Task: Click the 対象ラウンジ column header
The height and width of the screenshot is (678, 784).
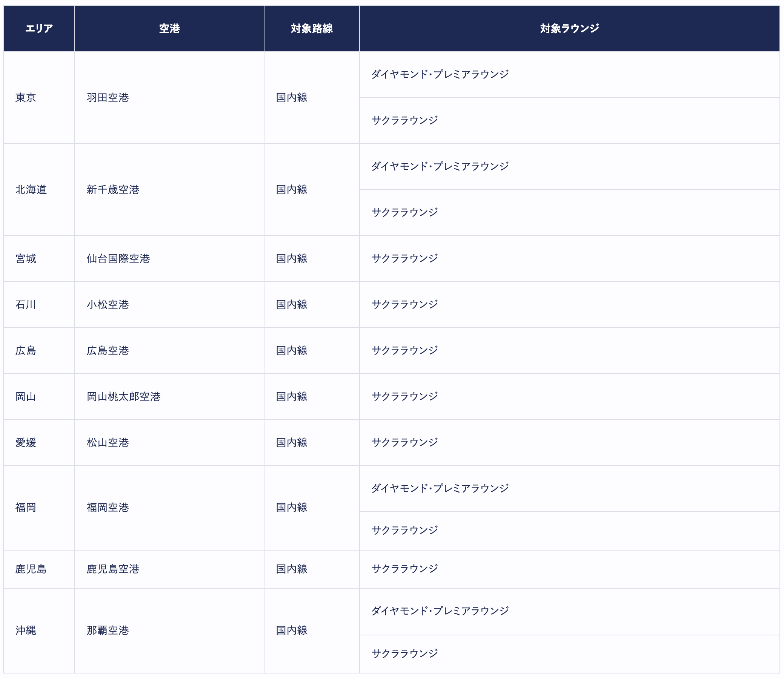Action: click(x=569, y=28)
